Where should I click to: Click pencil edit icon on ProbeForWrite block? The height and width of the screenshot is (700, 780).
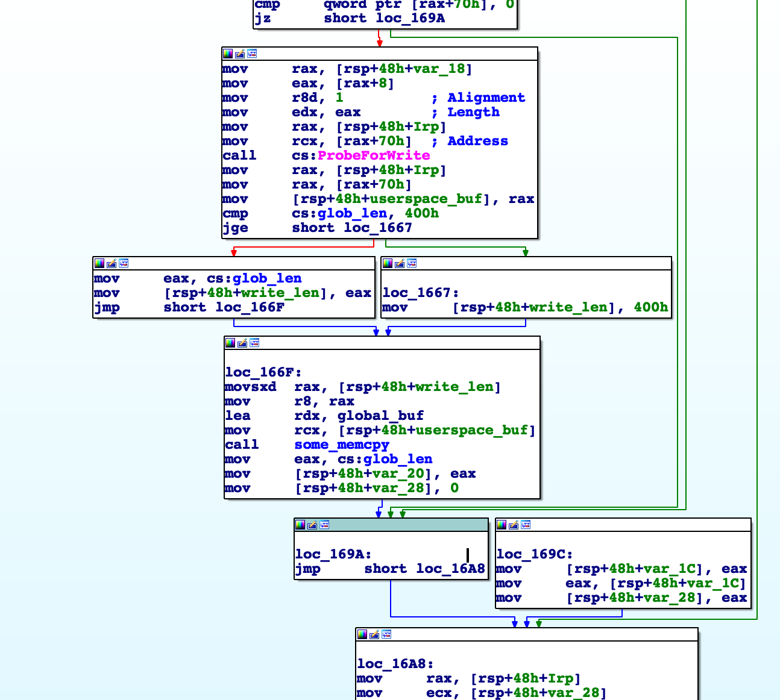[240, 54]
